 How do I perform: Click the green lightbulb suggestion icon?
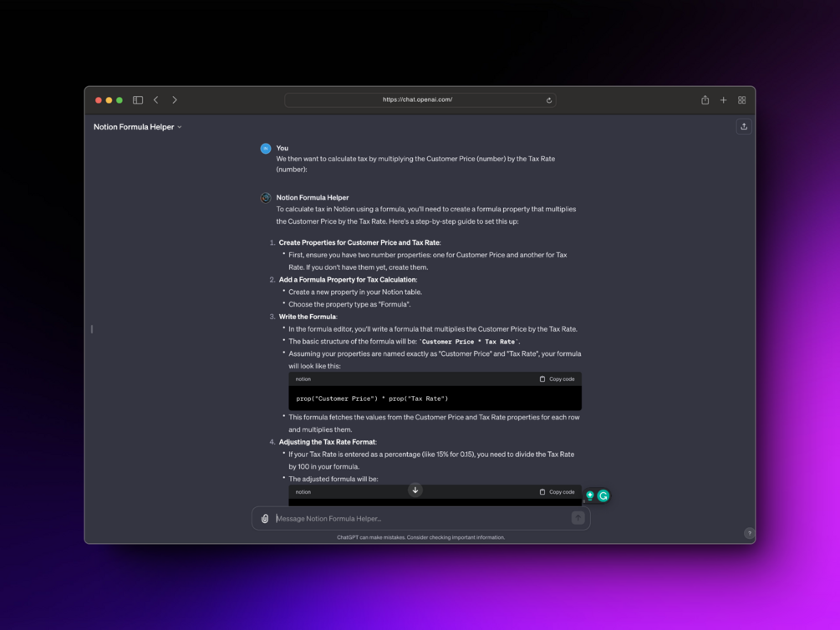point(590,495)
